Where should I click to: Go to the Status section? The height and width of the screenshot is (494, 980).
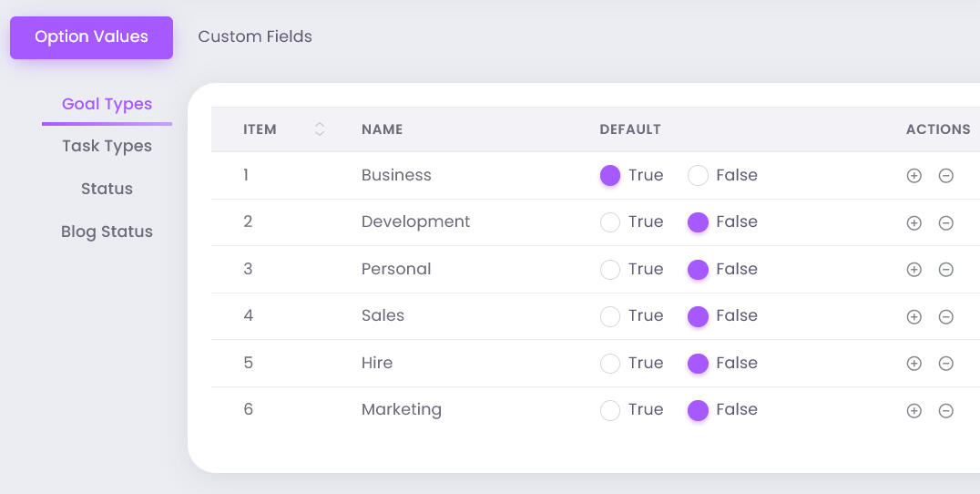(x=107, y=189)
